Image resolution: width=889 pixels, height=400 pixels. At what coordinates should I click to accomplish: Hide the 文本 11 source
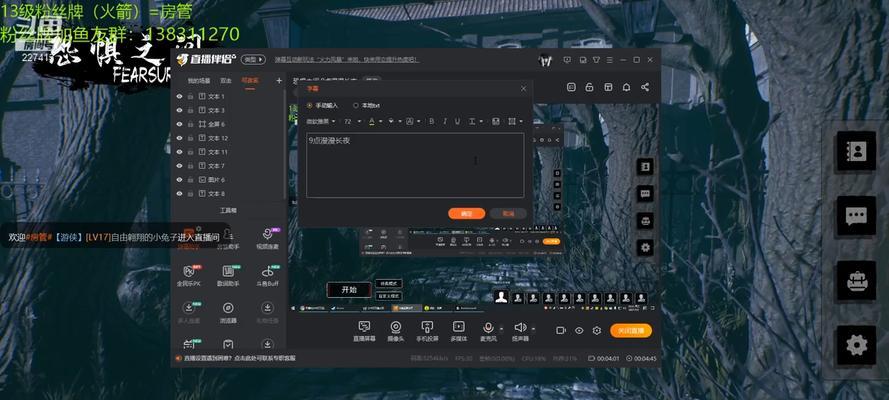point(180,152)
